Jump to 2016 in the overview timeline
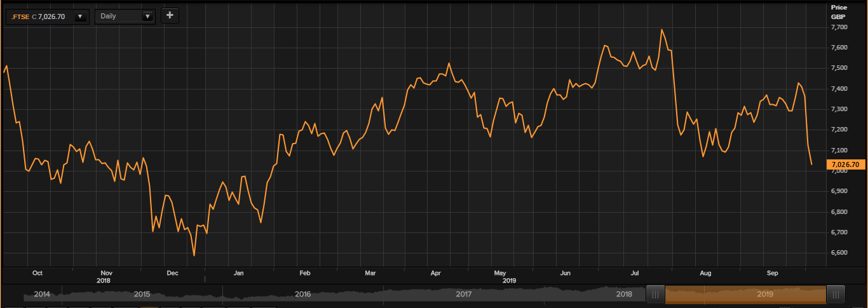 303,295
